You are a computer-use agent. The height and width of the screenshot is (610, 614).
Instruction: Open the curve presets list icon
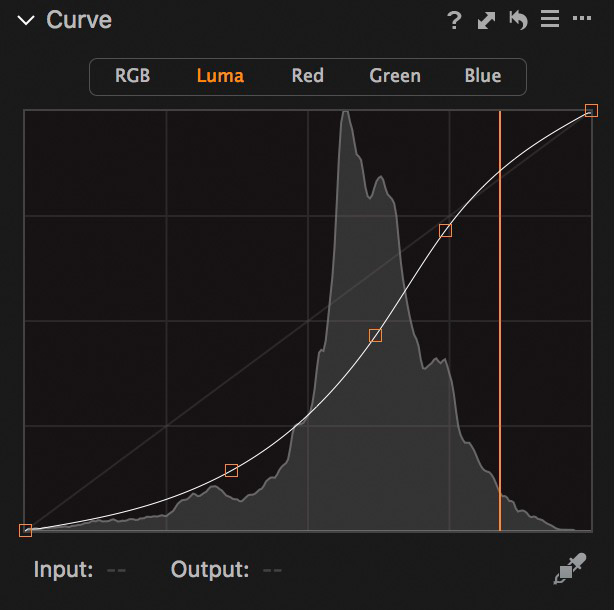coord(549,20)
